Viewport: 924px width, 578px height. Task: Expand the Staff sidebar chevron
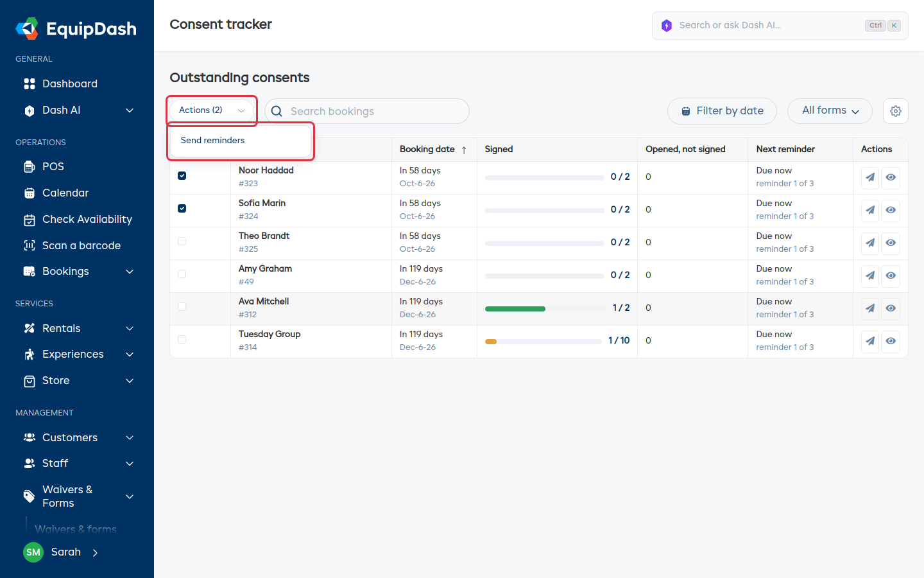tap(130, 464)
